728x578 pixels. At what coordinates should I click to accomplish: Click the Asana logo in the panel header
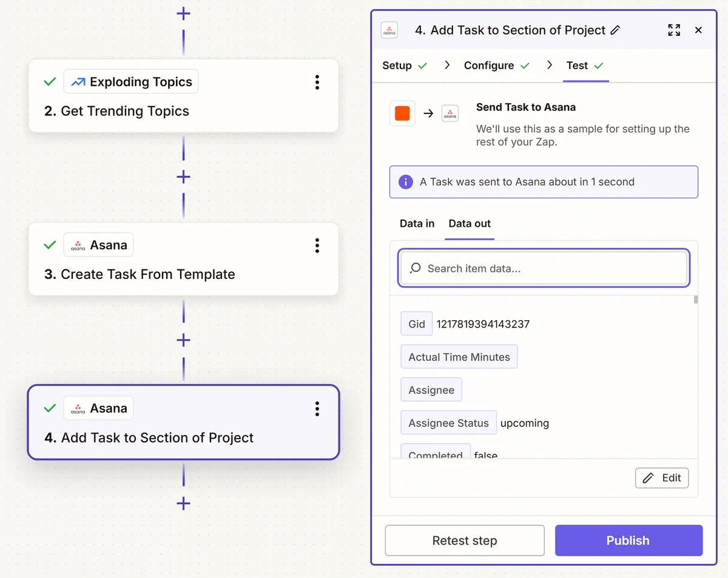tap(389, 30)
